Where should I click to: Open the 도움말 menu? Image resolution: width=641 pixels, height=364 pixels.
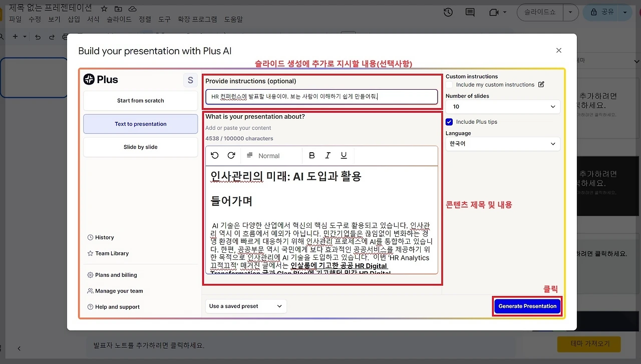click(233, 20)
